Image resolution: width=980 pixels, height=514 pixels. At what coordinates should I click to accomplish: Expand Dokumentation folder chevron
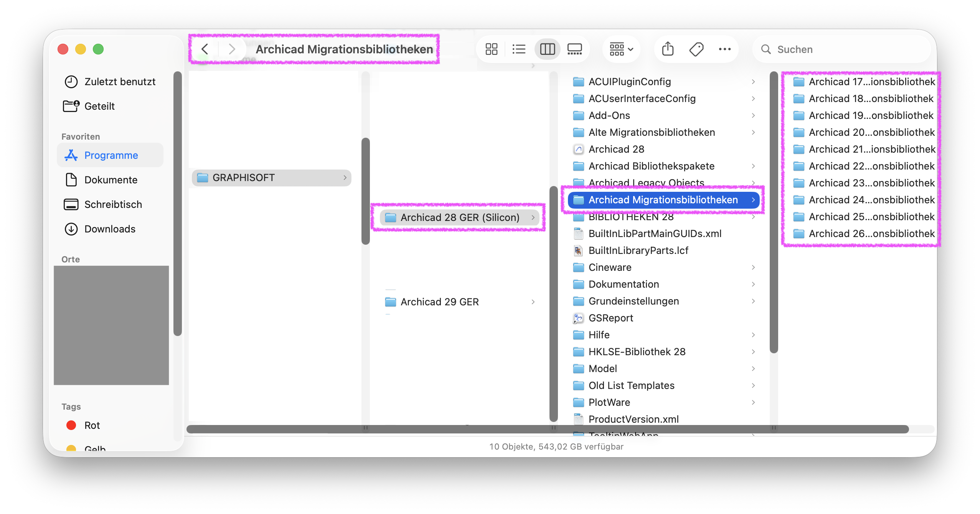(753, 284)
